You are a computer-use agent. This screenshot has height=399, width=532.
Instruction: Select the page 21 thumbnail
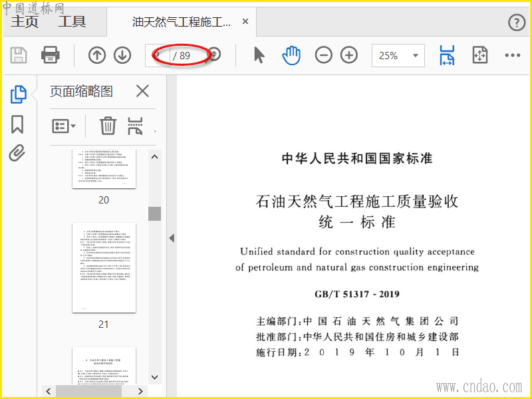tap(104, 268)
